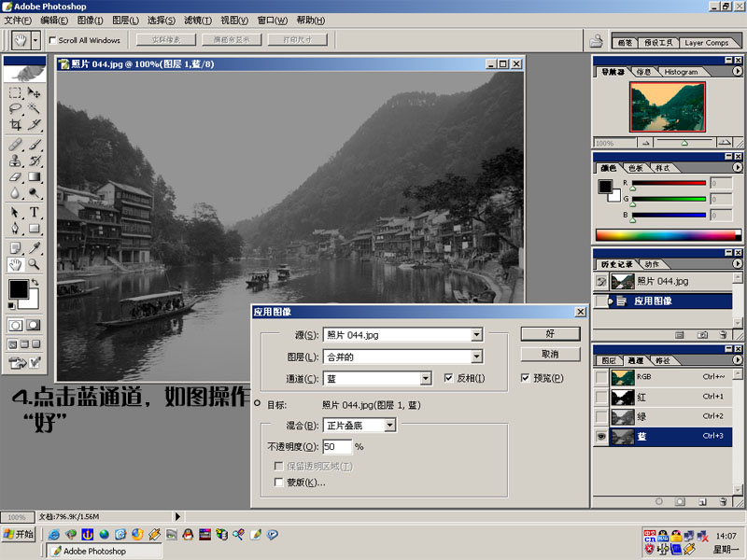
Task: Enable the 蒙版 (Mask) checkbox
Action: click(x=278, y=483)
